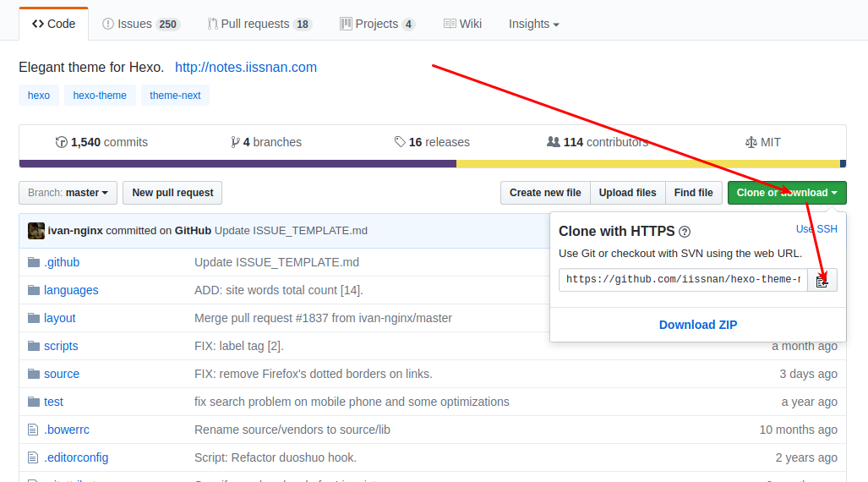Viewport: 868px width, 482px height.
Task: Click Create new file button
Action: pyautogui.click(x=545, y=193)
